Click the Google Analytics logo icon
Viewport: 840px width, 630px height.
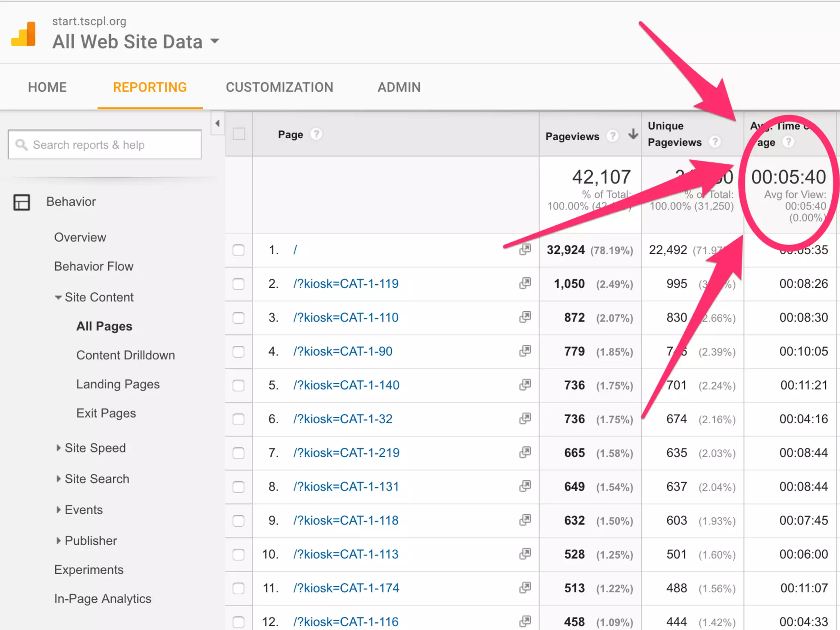click(x=24, y=34)
